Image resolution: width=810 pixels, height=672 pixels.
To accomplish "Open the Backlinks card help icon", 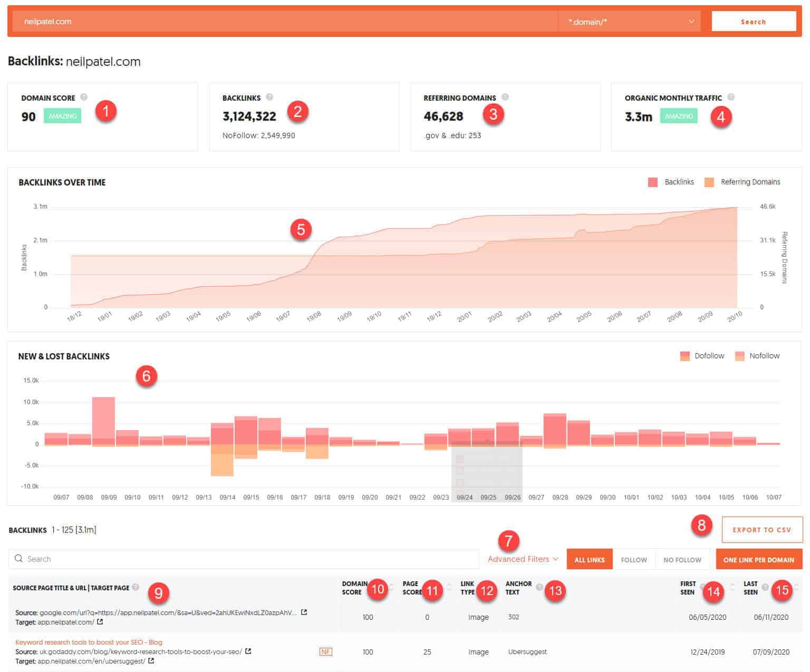I will [269, 97].
